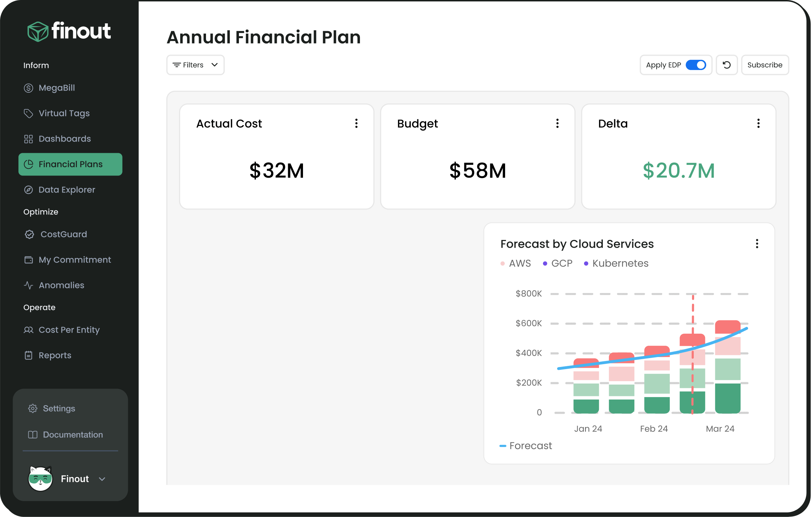This screenshot has height=517, width=812.
Task: Select Financial Plans from sidebar menu
Action: [x=70, y=164]
